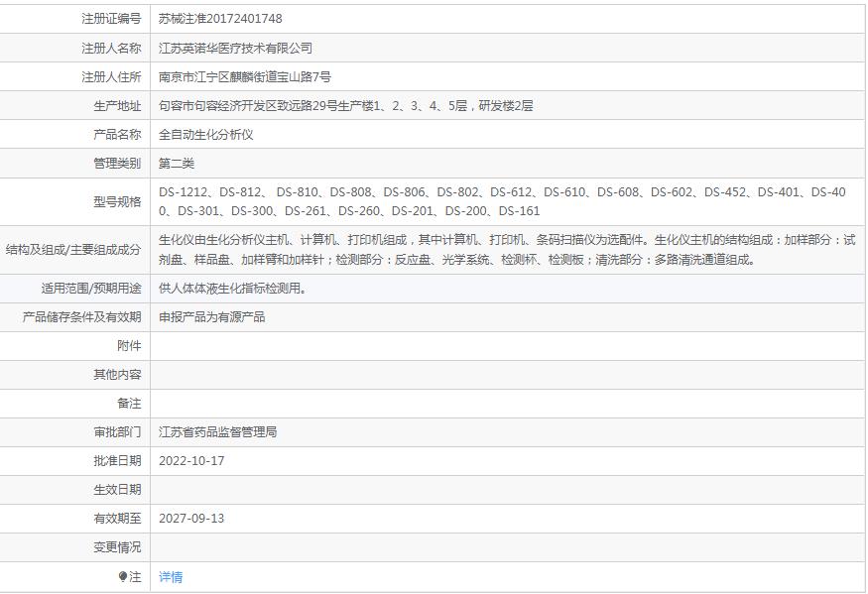Click the 其他内容 label

coord(117,375)
